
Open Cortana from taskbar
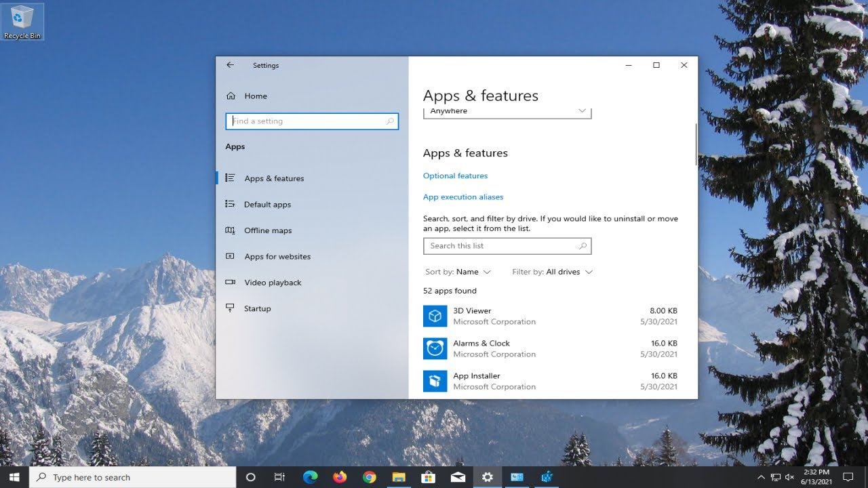(250, 477)
